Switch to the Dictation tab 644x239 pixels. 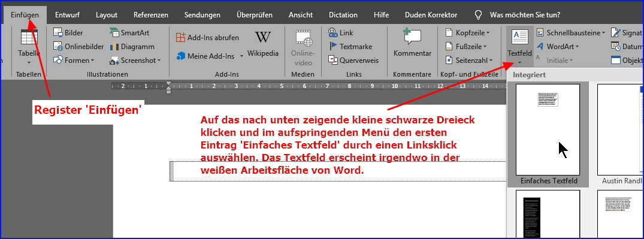pos(343,15)
